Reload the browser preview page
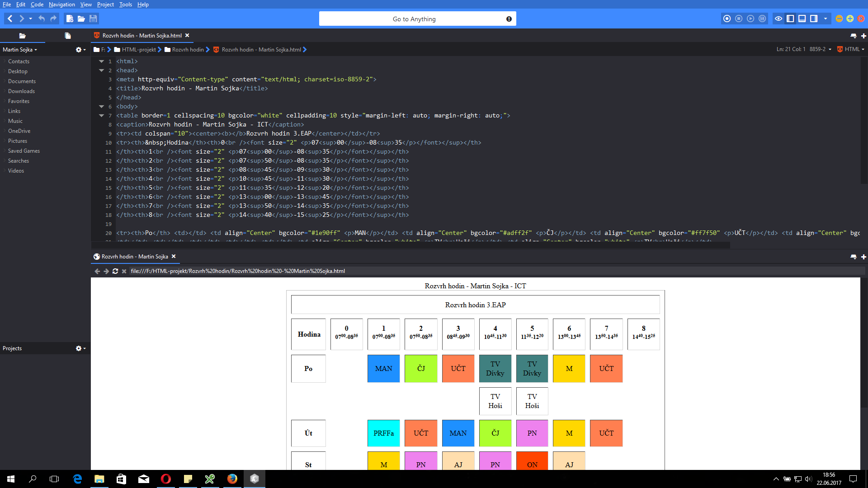Image resolution: width=868 pixels, height=488 pixels. tap(115, 271)
